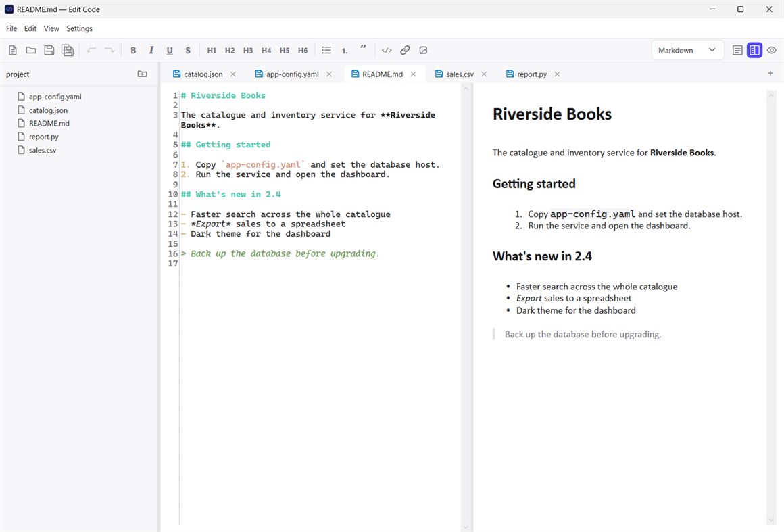The image size is (784, 532).
Task: Click 'Export sales to a spreadsheet' in preview
Action: point(574,299)
